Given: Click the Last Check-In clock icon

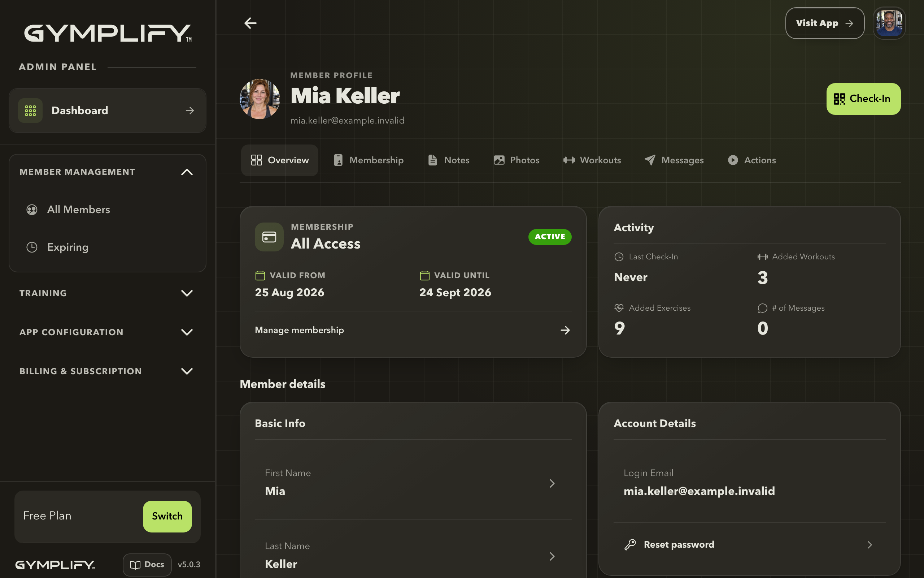Looking at the screenshot, I should coord(619,257).
